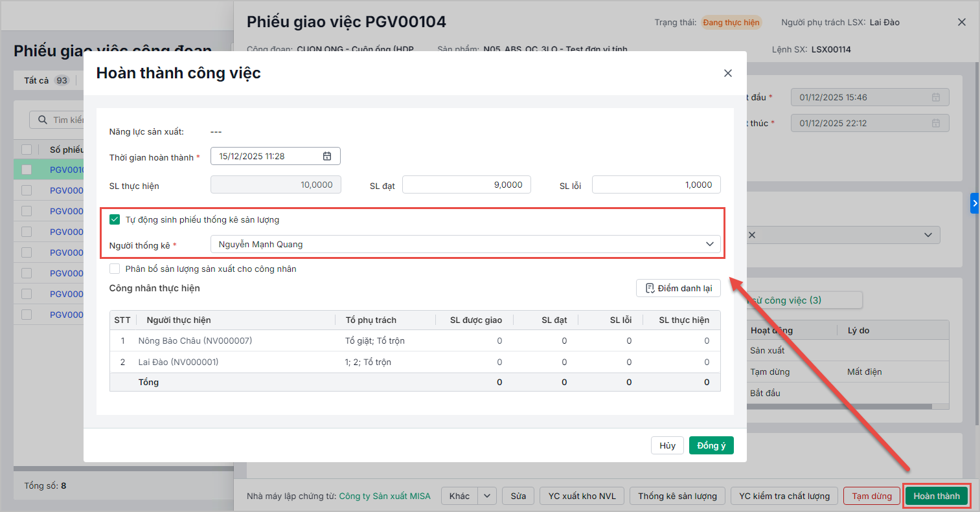Expand the Người thống kê dropdown
This screenshot has height=512, width=980.
709,244
